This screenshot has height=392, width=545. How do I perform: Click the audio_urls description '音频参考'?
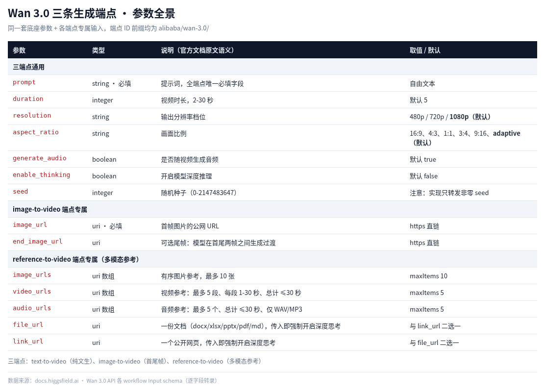pyautogui.click(x=231, y=310)
